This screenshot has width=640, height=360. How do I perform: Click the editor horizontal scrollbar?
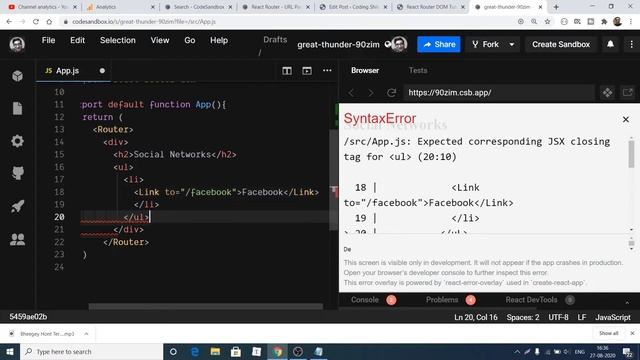pos(206,306)
